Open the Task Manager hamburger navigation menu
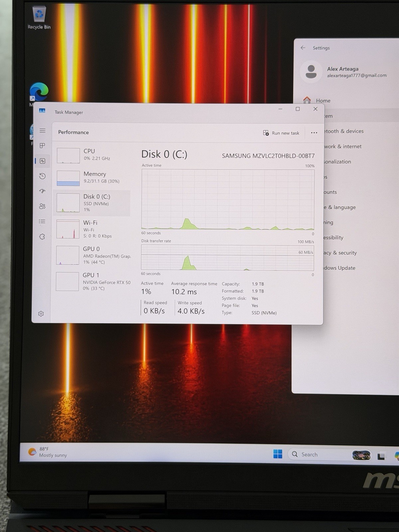The image size is (399, 532). click(x=43, y=131)
